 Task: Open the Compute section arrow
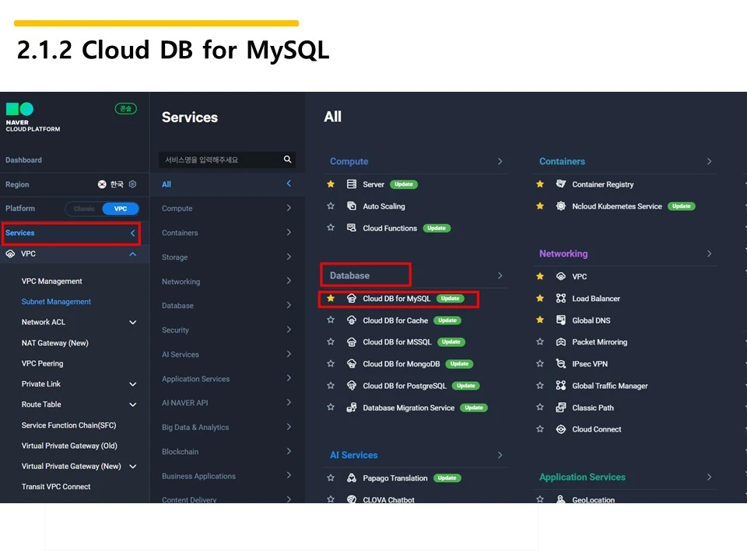coord(500,161)
